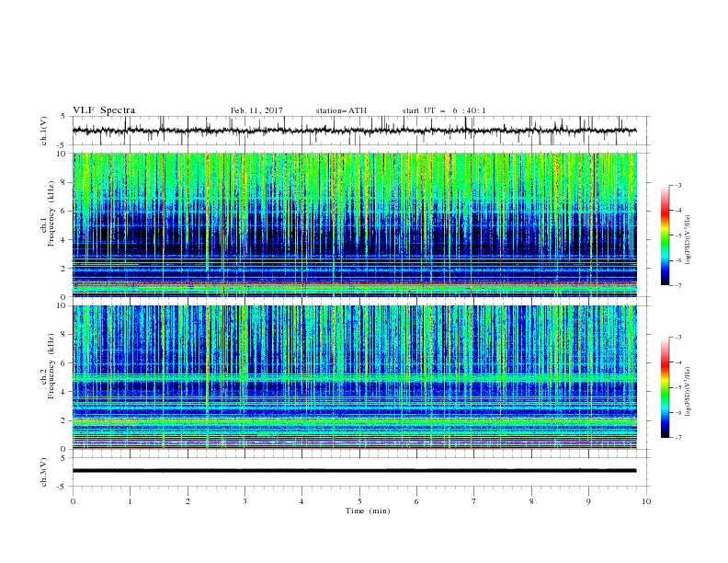Click the "ch.1(V)" waveform axis label
728x563 pixels.
[x=44, y=131]
